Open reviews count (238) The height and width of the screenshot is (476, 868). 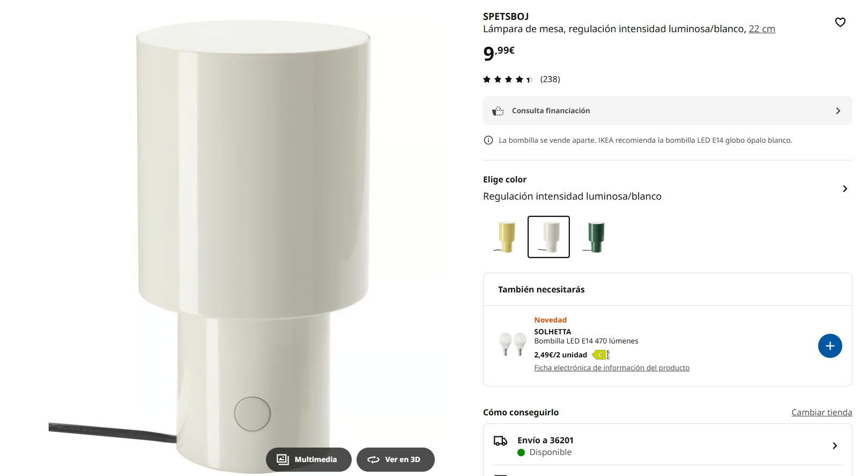click(550, 79)
